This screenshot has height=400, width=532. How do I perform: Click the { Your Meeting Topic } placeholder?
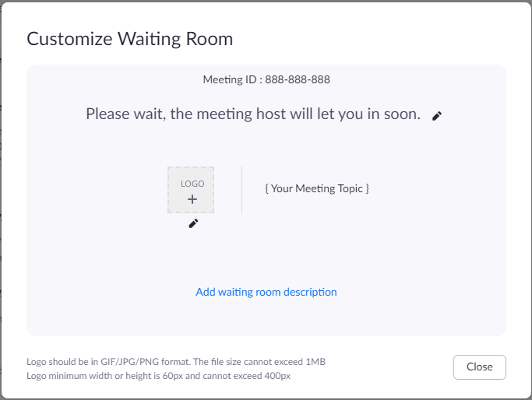[x=316, y=188]
